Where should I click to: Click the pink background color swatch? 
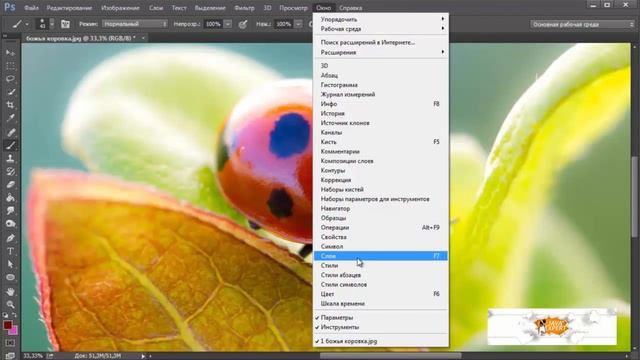pos(14,331)
